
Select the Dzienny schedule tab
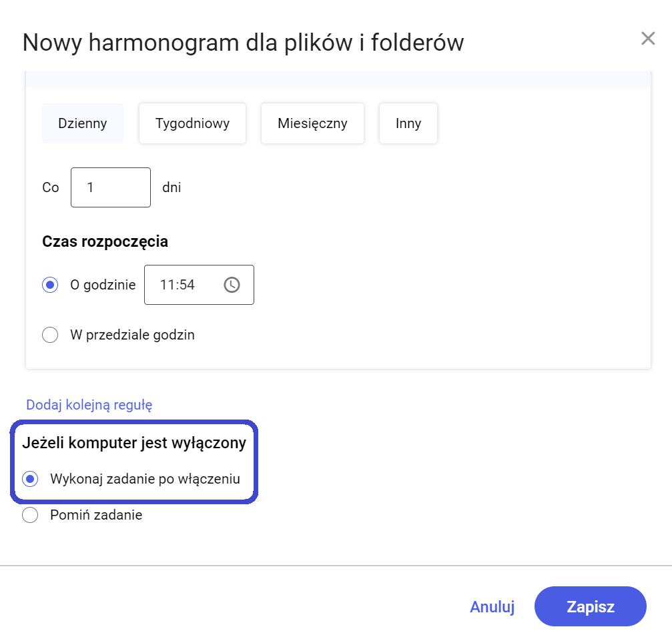coord(82,123)
